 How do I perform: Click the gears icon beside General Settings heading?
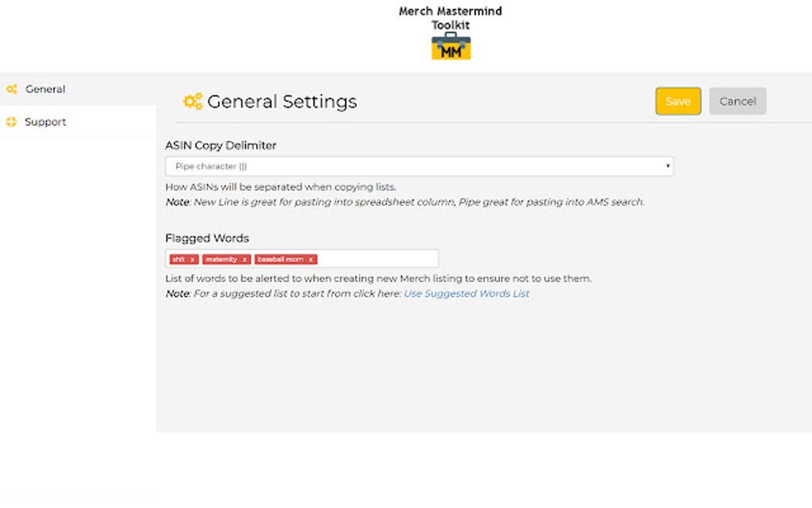point(190,101)
